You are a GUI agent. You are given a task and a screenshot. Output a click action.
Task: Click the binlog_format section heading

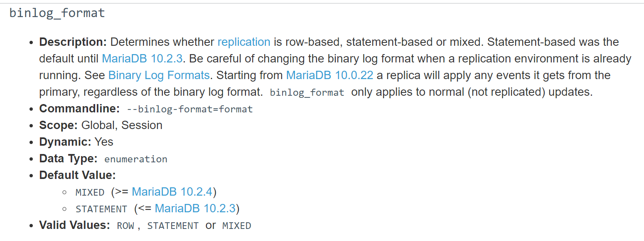57,13
